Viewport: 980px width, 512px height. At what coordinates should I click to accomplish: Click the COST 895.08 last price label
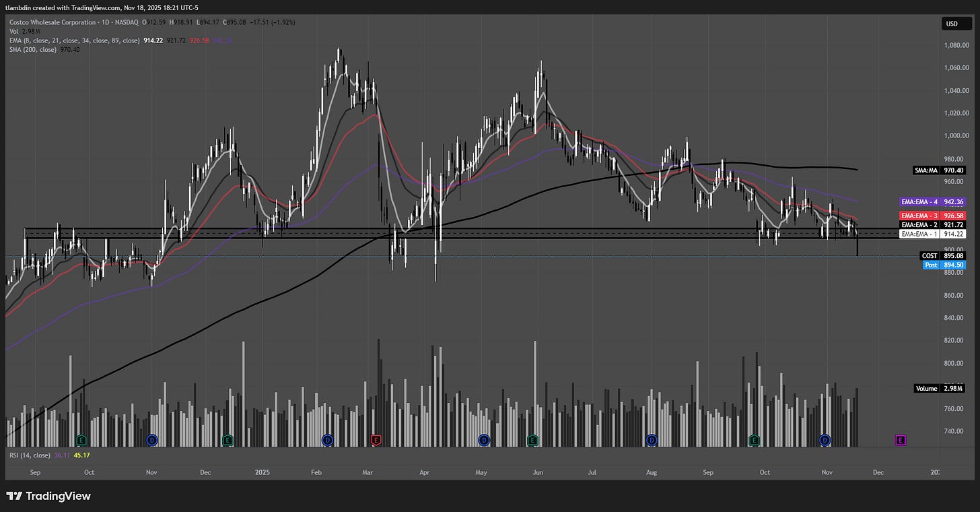[943, 256]
